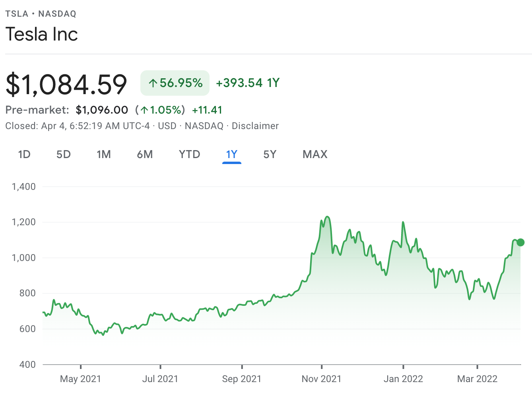Image resolution: width=532 pixels, height=394 pixels.
Task: Click the 56.95% gain badge
Action: click(x=175, y=83)
